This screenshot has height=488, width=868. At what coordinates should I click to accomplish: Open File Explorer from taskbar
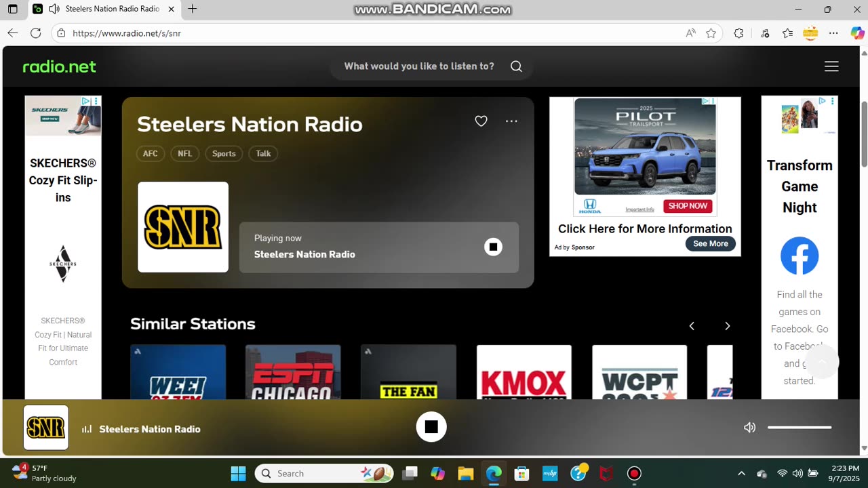click(465, 473)
